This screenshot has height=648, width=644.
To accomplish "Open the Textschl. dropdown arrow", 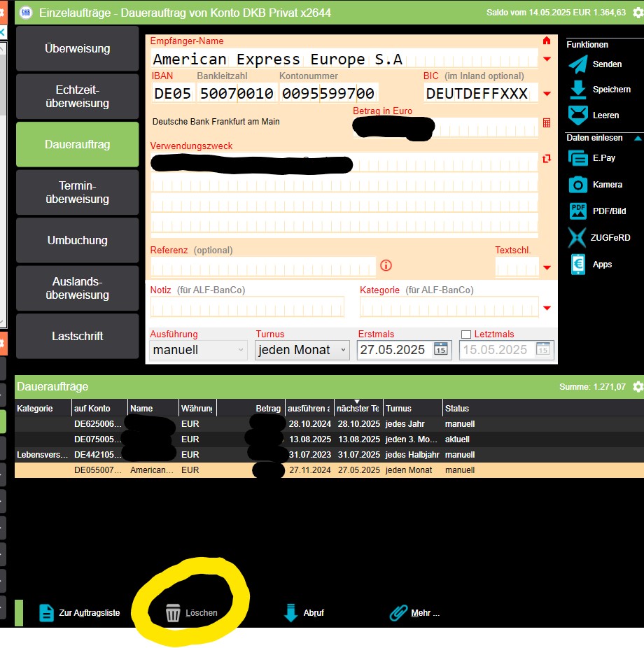I will pos(547,268).
